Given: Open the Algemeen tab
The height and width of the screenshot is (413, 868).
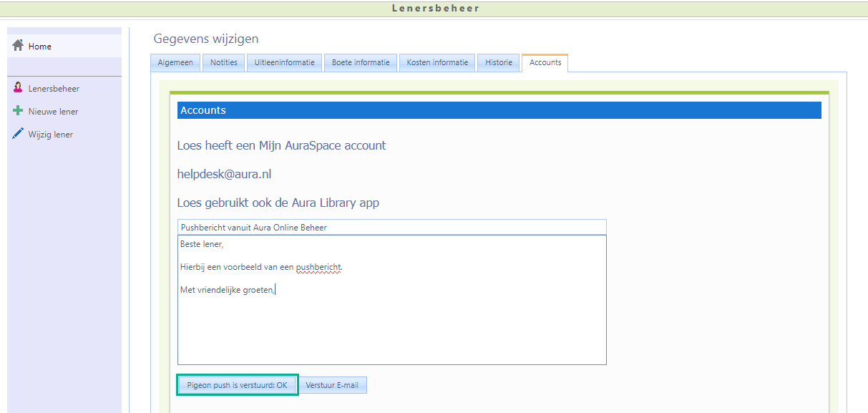Looking at the screenshot, I should tap(175, 63).
